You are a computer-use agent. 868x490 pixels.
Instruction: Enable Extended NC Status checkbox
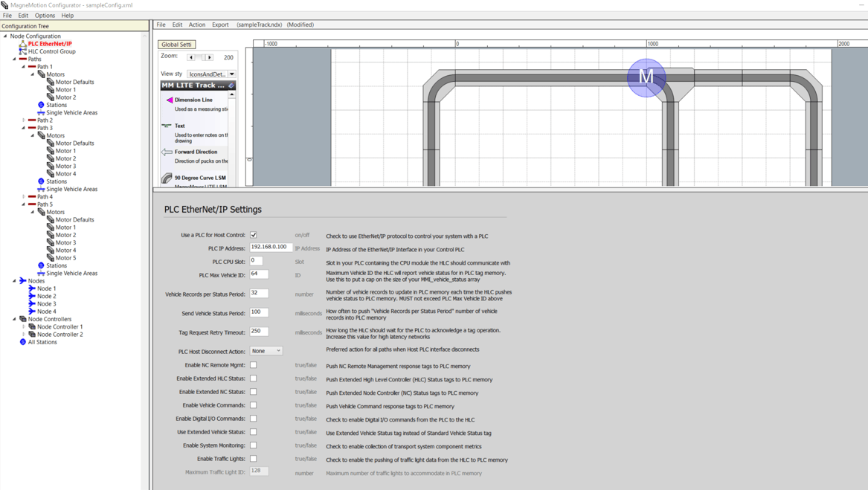coord(254,392)
